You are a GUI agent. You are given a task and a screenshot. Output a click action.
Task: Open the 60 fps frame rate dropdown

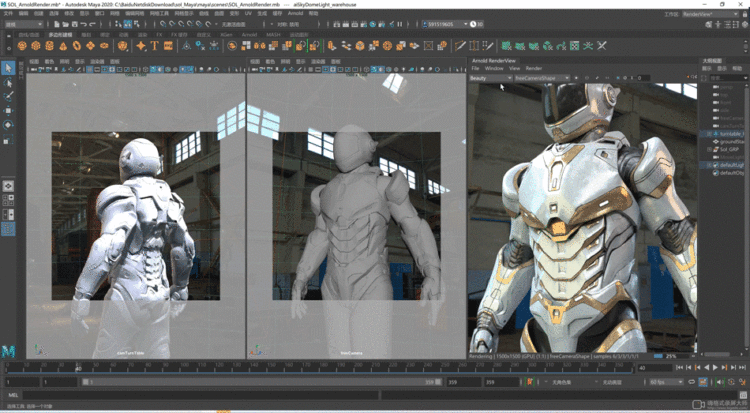click(667, 382)
